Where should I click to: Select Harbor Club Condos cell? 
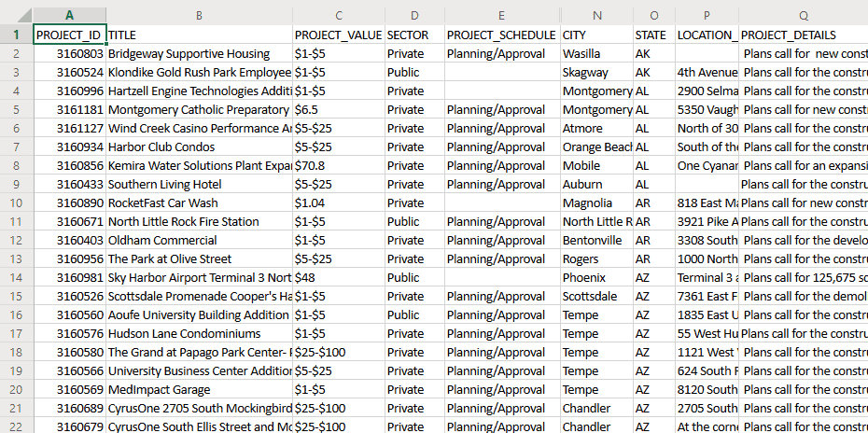pyautogui.click(x=200, y=147)
